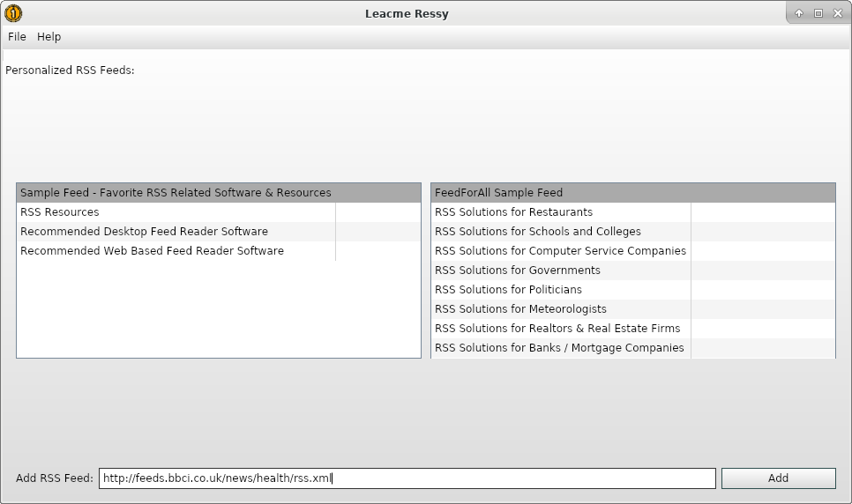Click the window roll-up arrow icon
The width and height of the screenshot is (852, 504).
(799, 13)
